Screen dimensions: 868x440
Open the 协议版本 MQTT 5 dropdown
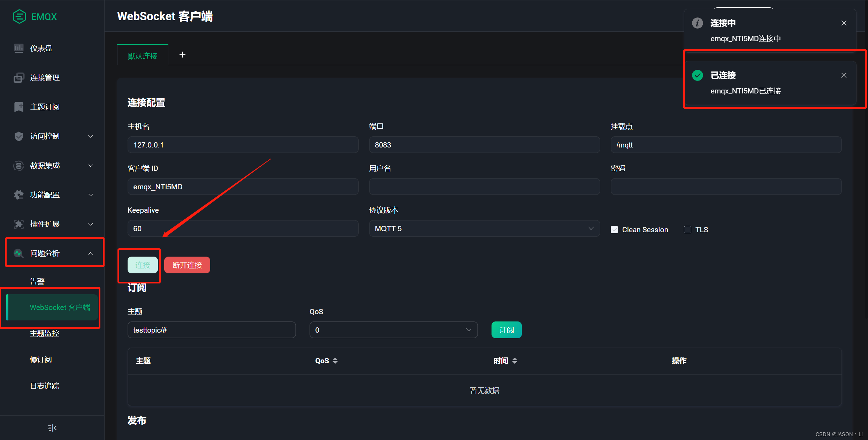pyautogui.click(x=484, y=228)
